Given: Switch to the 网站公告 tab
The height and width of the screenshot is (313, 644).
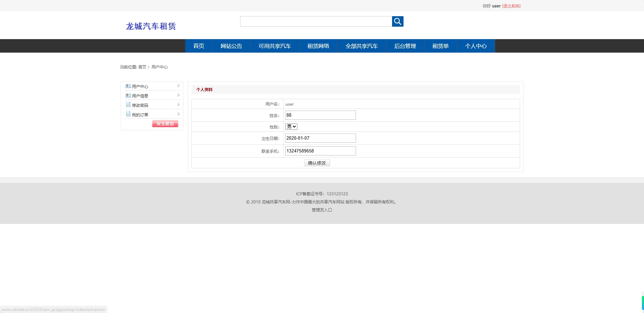Looking at the screenshot, I should [231, 46].
